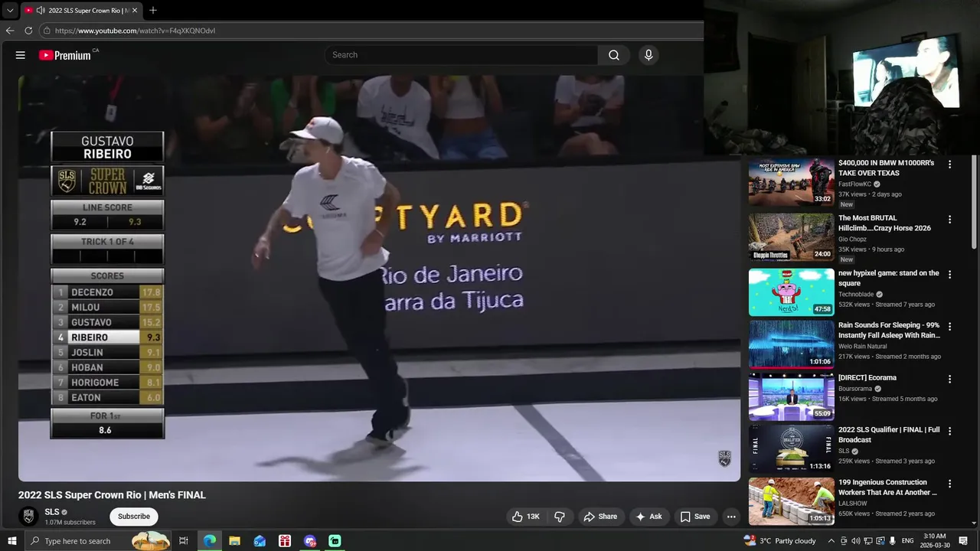Focus the YouTube search box
Screen dimensions: 980x551
point(462,55)
